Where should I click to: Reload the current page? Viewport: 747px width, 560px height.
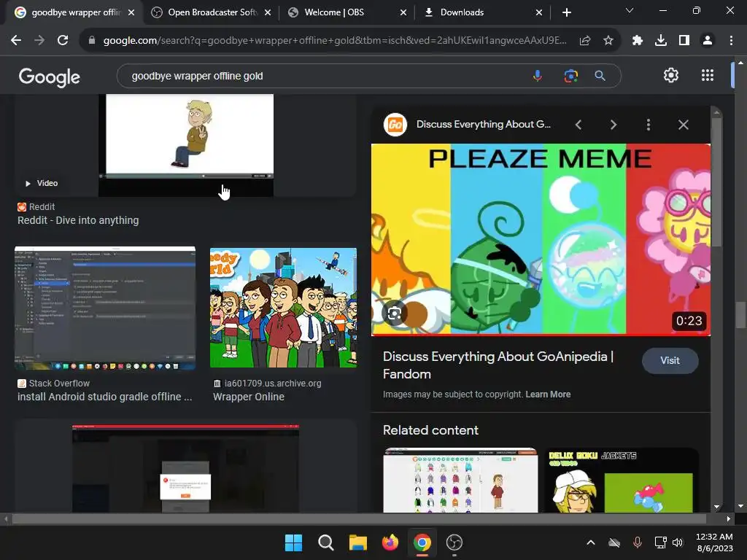(63, 41)
